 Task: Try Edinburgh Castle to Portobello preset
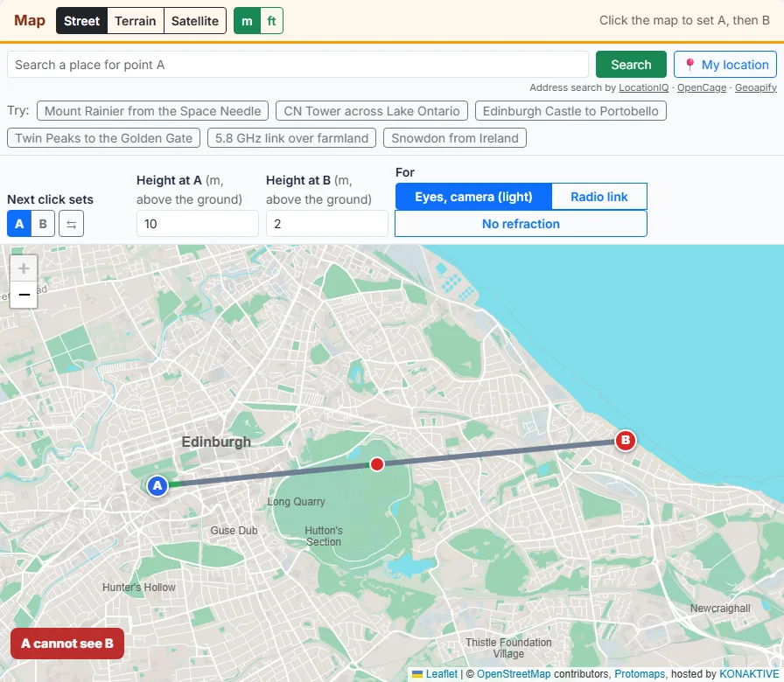[x=570, y=111]
